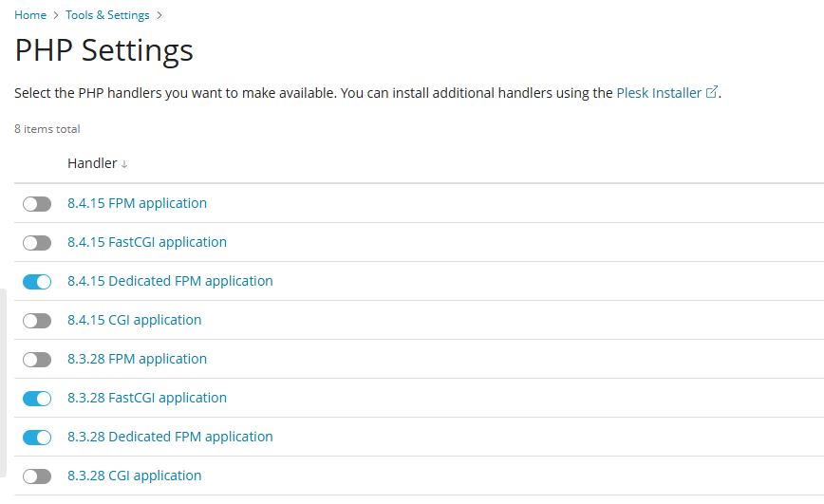
Task: Toggle on 8.3.28 CGI application handler
Action: 37,476
